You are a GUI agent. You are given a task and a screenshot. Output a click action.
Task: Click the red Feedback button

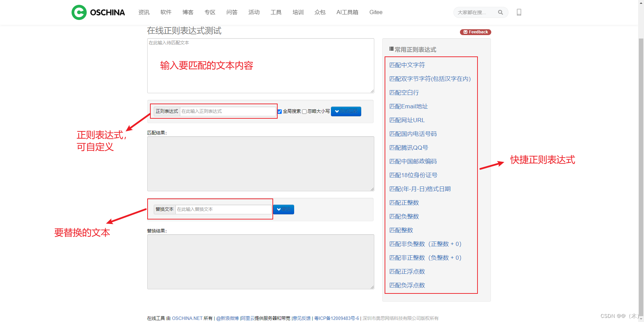pos(475,32)
